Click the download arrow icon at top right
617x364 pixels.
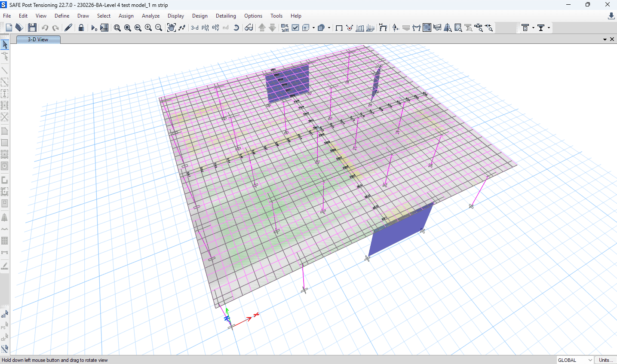click(611, 16)
